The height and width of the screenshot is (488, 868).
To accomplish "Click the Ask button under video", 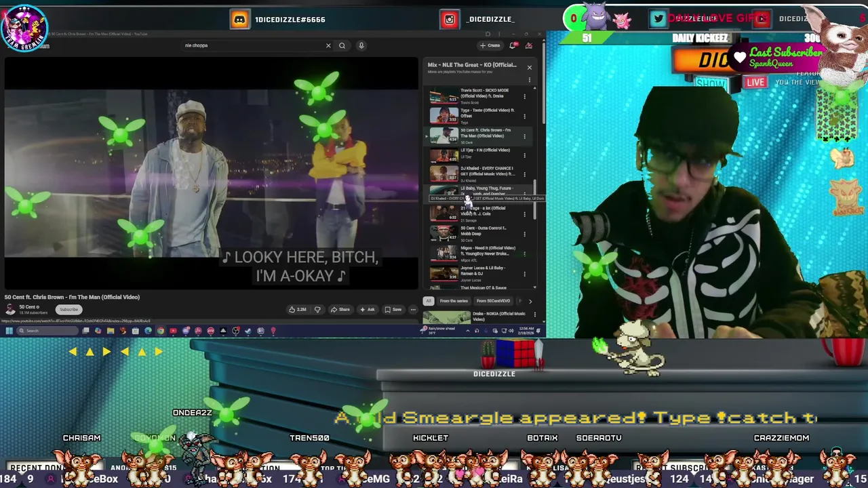I will (368, 310).
